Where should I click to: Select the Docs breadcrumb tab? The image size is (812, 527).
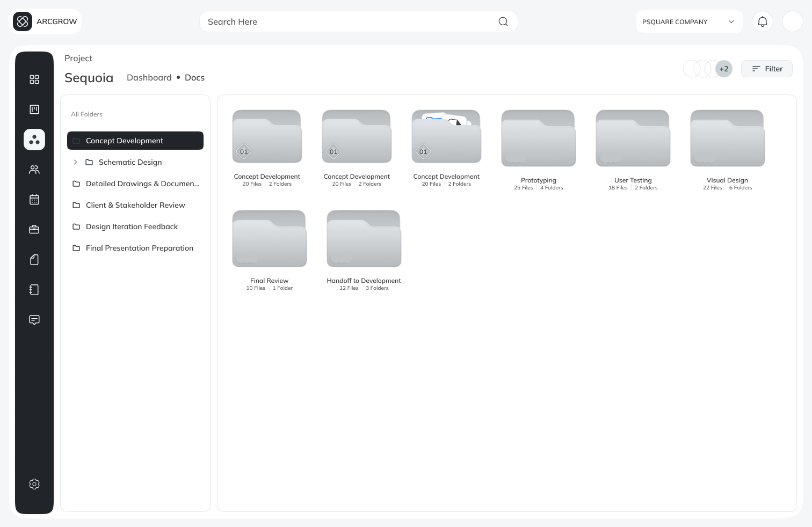point(194,77)
